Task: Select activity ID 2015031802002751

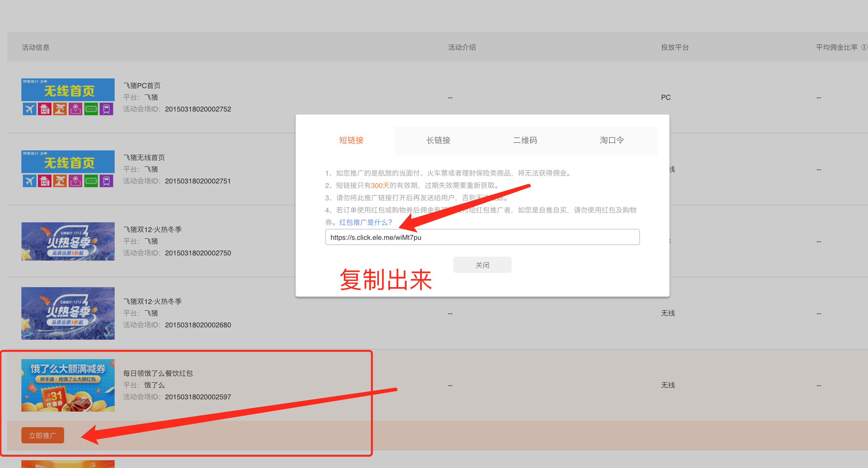Action: 198,181
